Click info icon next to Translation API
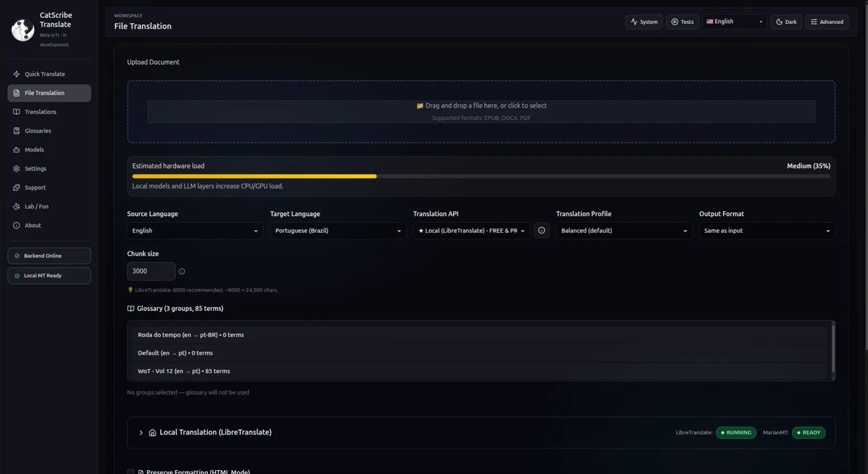The height and width of the screenshot is (474, 868). tap(541, 231)
